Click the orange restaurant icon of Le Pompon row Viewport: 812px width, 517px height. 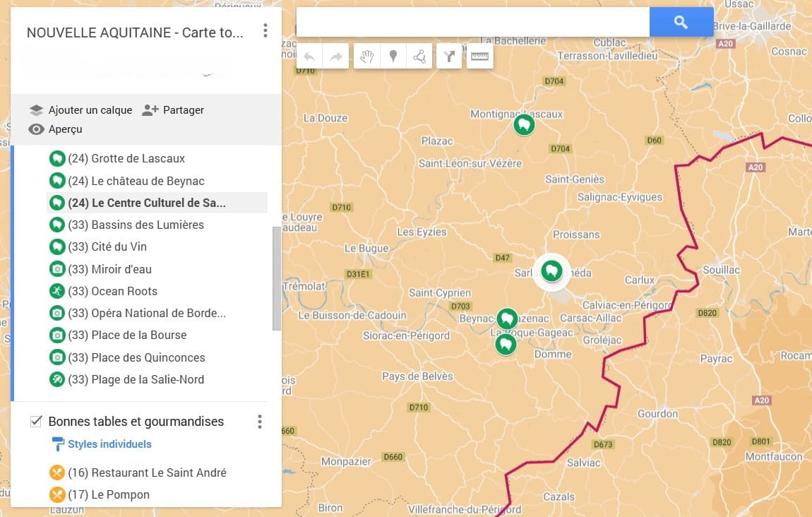point(57,494)
